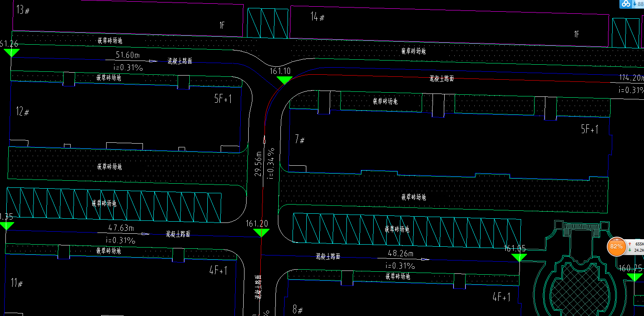Select building number label 12#
This screenshot has width=644, height=316.
[x=23, y=112]
